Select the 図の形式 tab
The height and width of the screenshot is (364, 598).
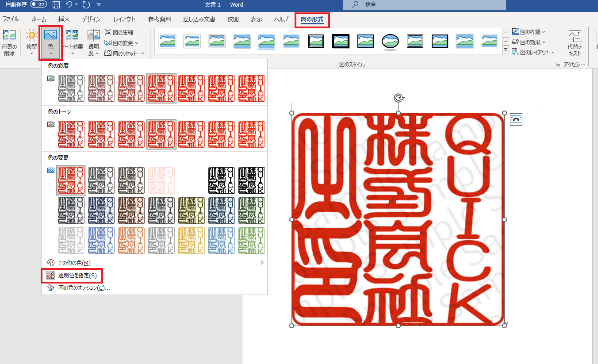coord(312,19)
